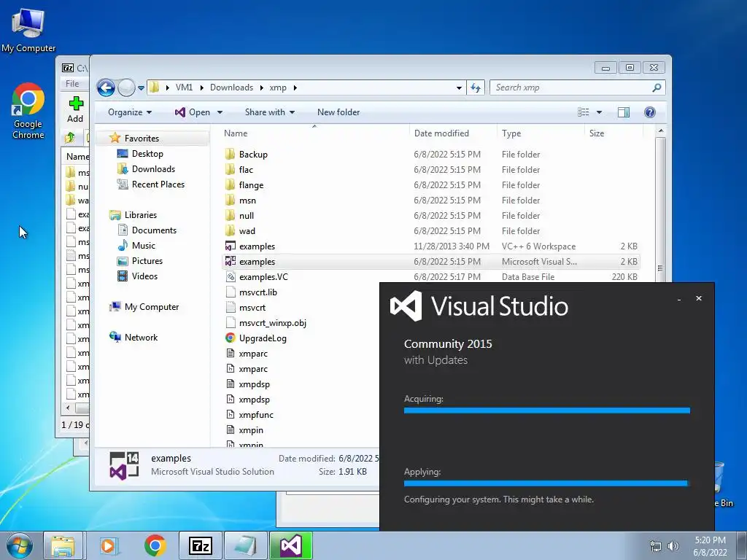Viewport: 747px width, 560px height.
Task: Click the Explorer back navigation arrow
Action: 106,87
